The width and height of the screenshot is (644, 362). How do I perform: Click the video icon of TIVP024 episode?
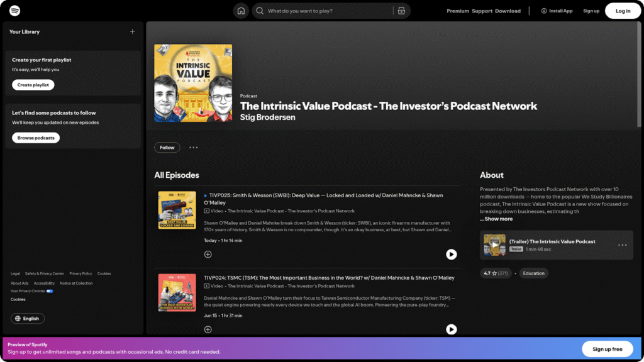click(206, 286)
